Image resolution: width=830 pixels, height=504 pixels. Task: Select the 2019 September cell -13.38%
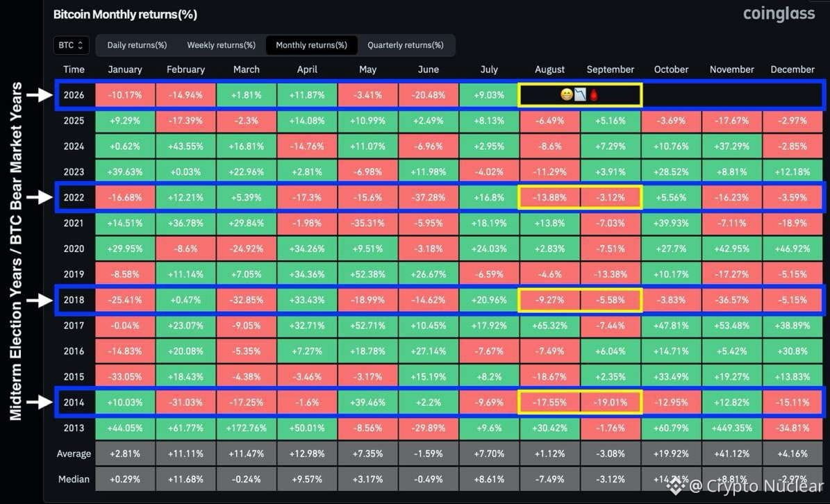[611, 274]
